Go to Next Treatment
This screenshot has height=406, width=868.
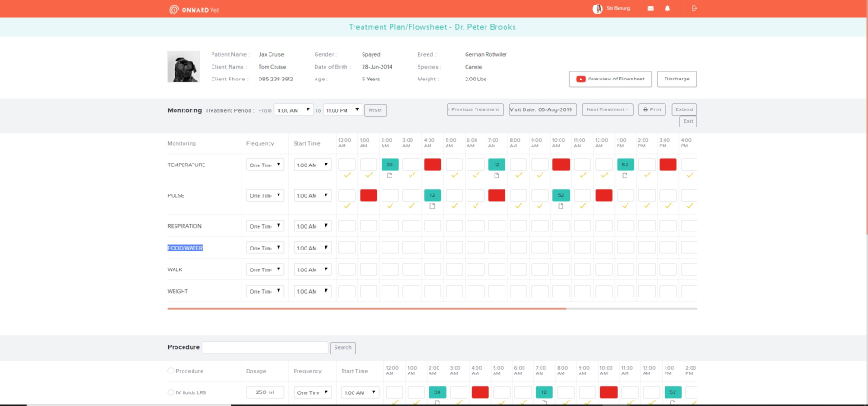click(608, 109)
